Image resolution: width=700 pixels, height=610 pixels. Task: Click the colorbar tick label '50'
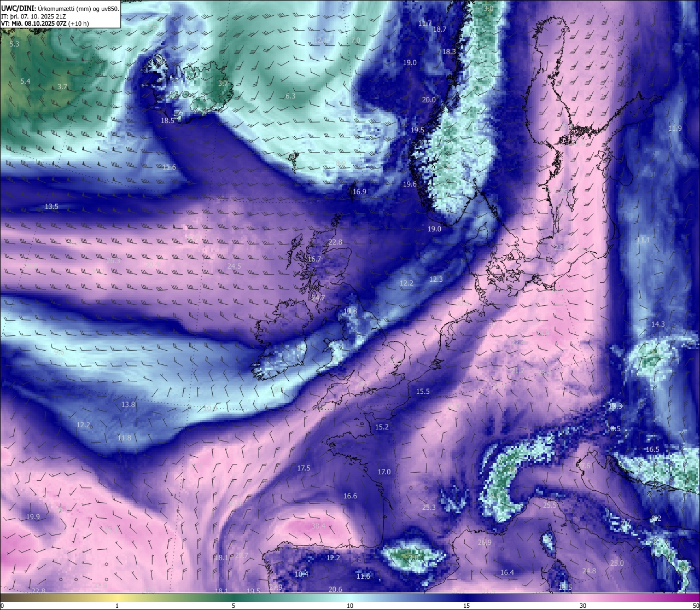click(x=696, y=606)
